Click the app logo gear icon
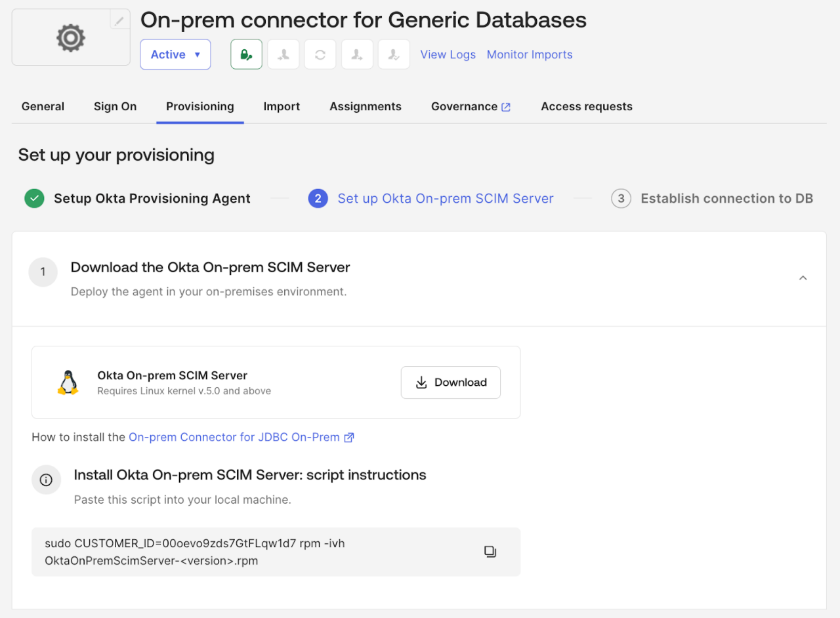840x618 pixels. (x=70, y=37)
